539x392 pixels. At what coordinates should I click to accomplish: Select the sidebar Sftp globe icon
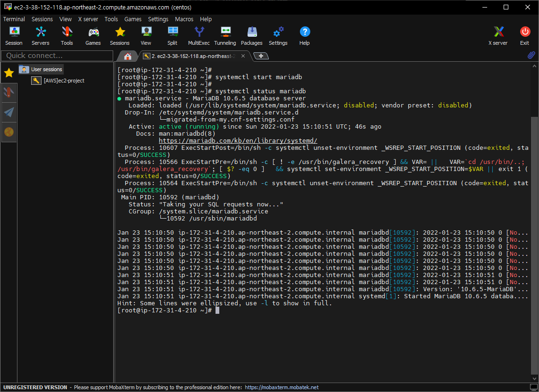(9, 132)
